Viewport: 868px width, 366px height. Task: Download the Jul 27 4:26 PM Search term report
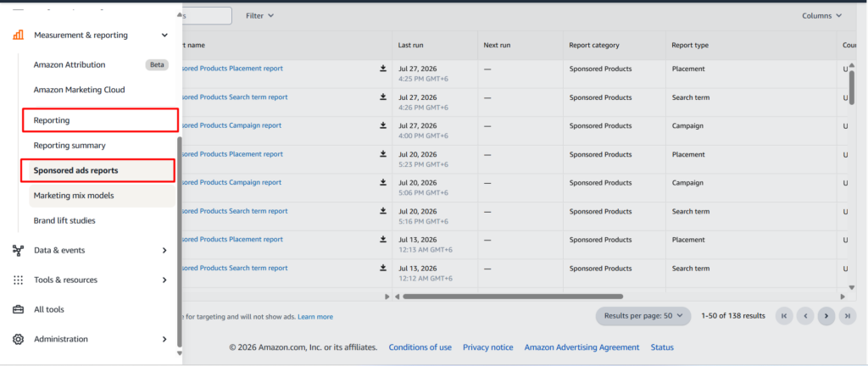click(x=382, y=97)
